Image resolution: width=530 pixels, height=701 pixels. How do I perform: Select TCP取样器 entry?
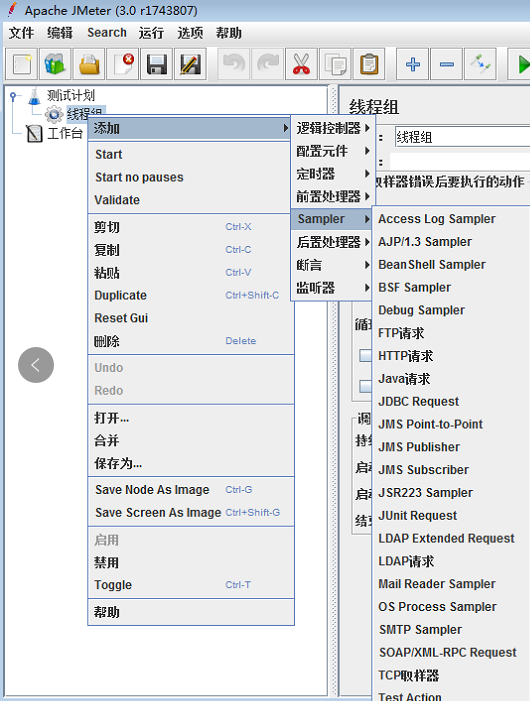click(x=451, y=675)
